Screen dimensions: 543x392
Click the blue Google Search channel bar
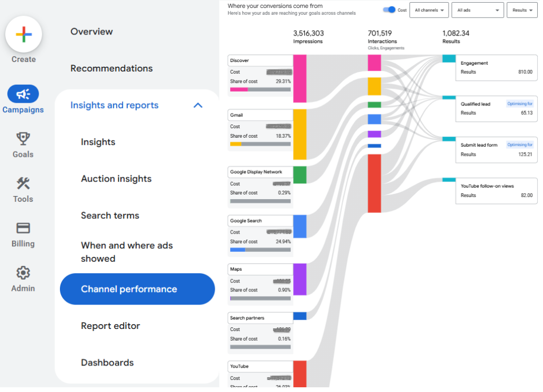coord(300,226)
